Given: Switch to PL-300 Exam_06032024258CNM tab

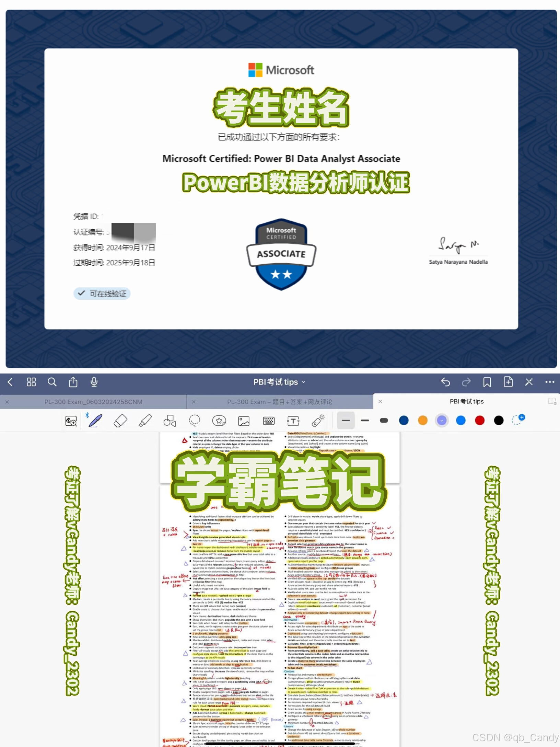Looking at the screenshot, I should point(93,402).
